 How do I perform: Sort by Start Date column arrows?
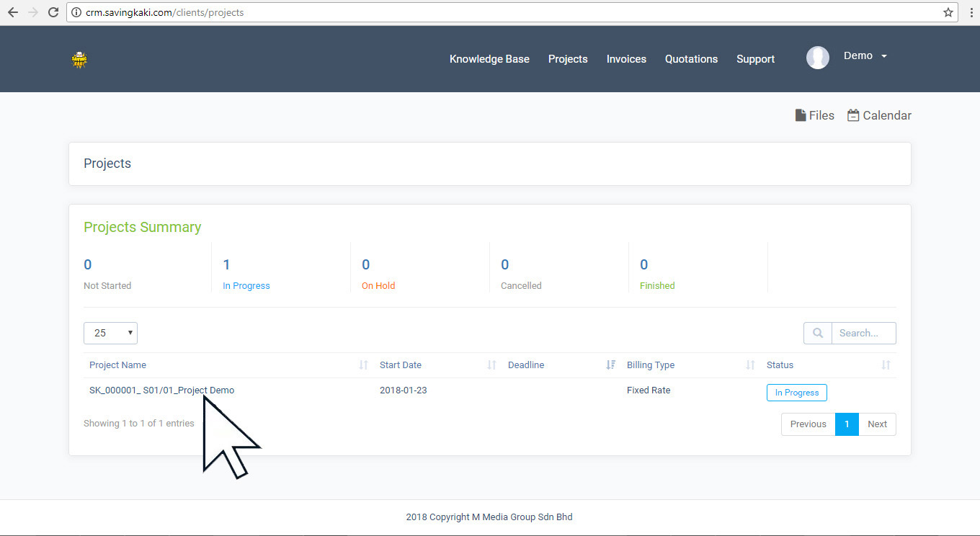(492, 365)
